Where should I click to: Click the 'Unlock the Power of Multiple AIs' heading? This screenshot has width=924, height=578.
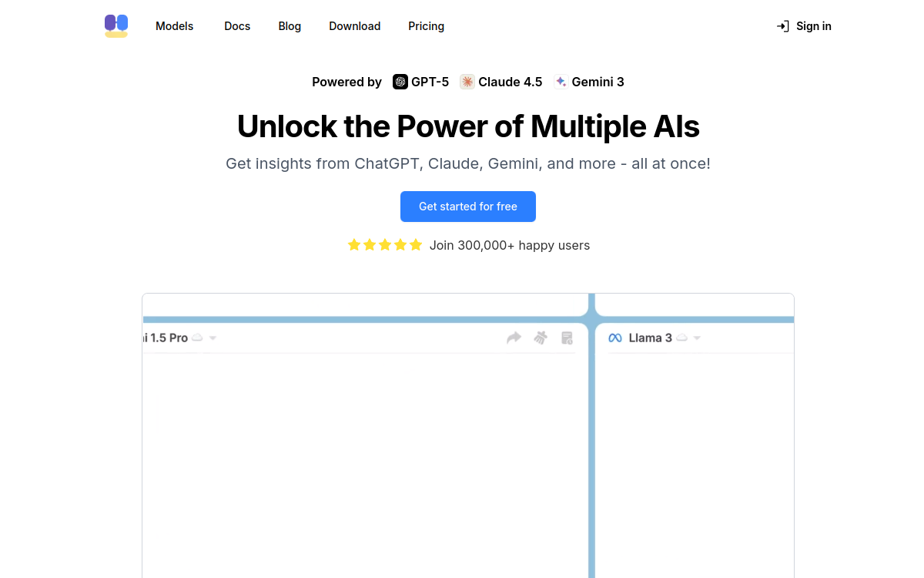coord(468,126)
